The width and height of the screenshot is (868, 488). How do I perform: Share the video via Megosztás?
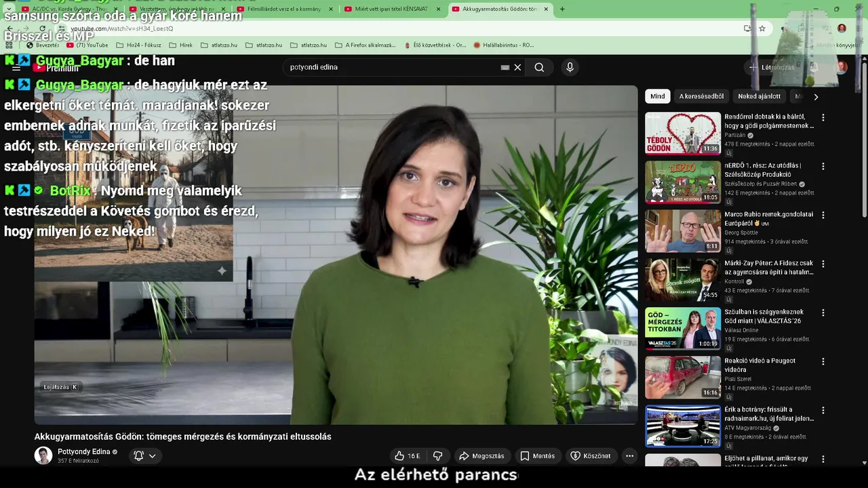coord(481,456)
